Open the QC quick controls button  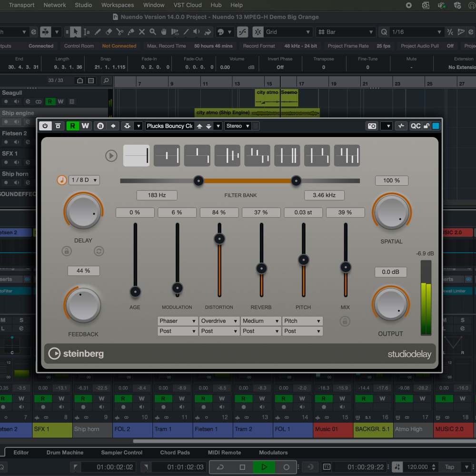coord(416,126)
